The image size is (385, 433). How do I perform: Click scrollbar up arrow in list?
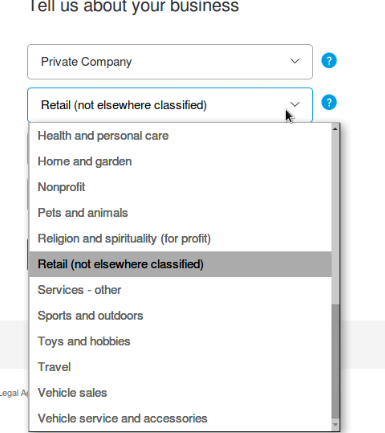(335, 128)
